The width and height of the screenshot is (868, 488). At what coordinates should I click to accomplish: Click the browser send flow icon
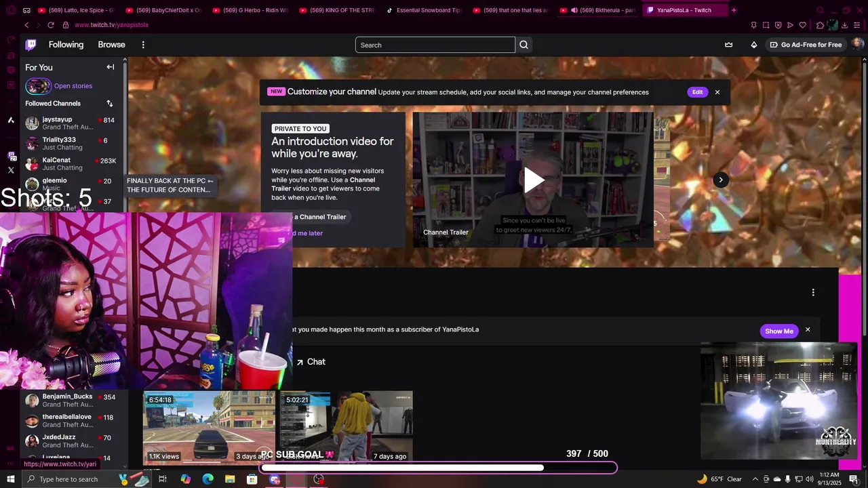coord(790,25)
